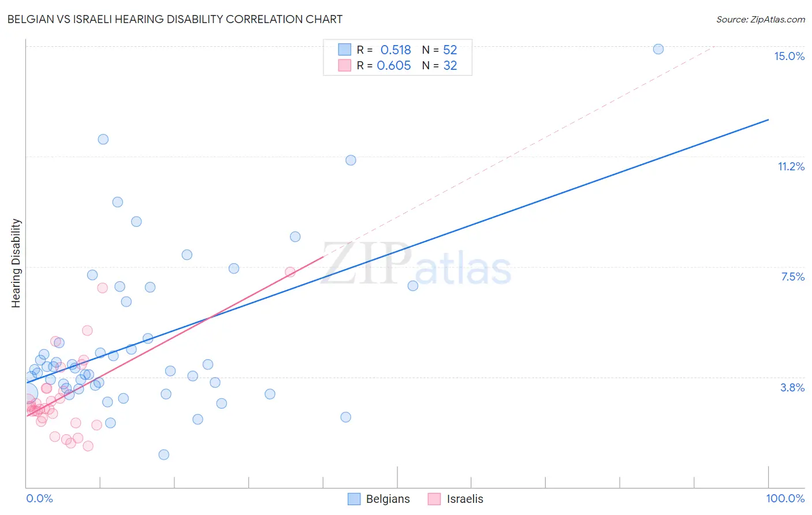This screenshot has height=515, width=812.
Task: Click the topmost blue data point near 15.0%
Action: (658, 49)
